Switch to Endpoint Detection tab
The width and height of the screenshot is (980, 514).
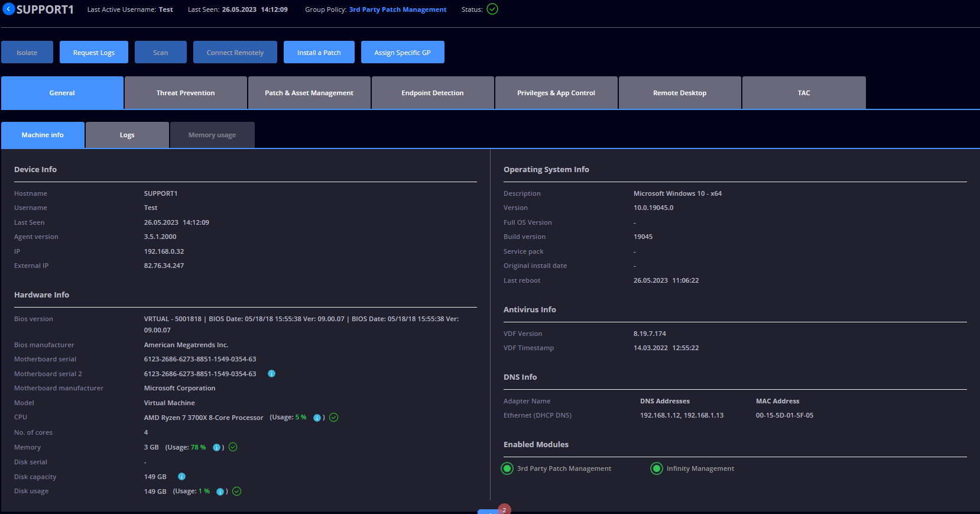tap(433, 93)
